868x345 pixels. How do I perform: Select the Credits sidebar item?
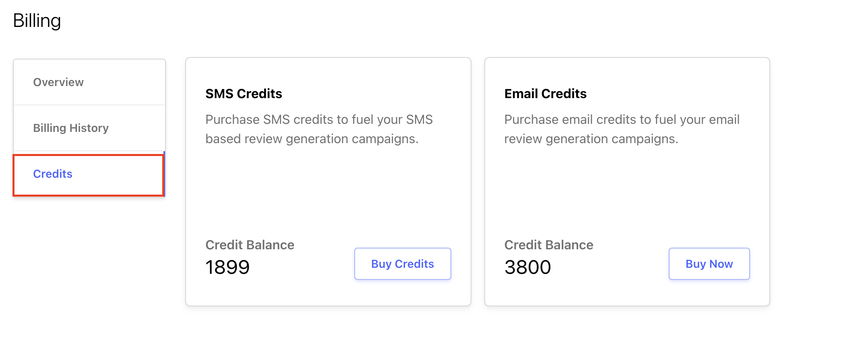coord(89,174)
